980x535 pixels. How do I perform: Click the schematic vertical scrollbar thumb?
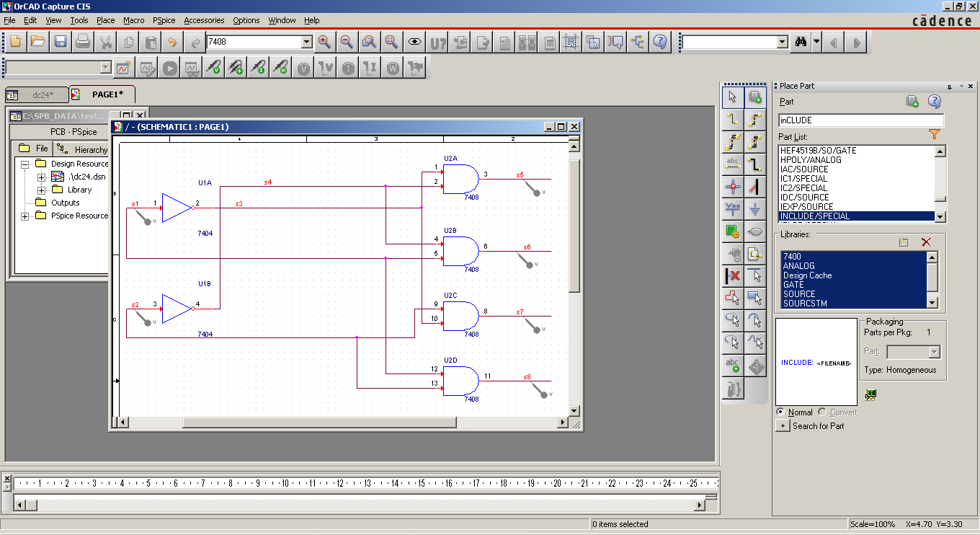[574, 226]
